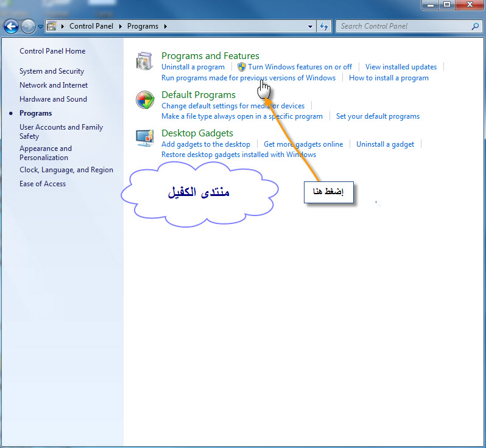Click the shield icon for Windows features
This screenshot has height=448, width=486.
click(x=241, y=67)
